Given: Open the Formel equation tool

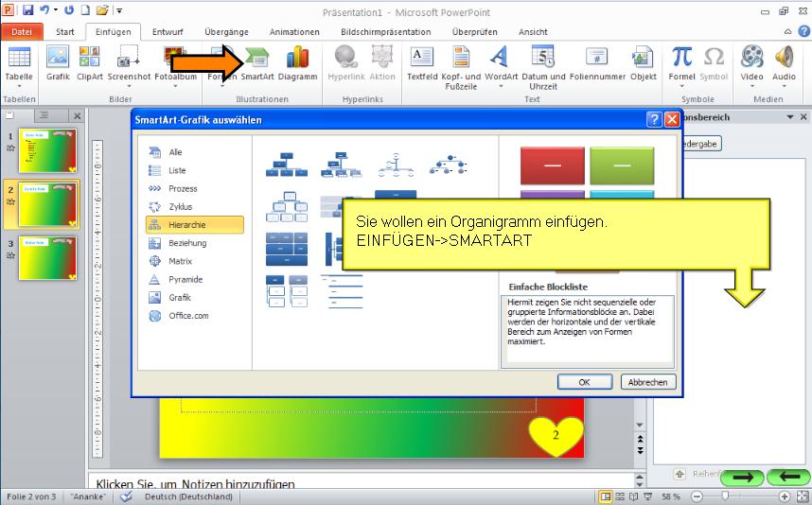Looking at the screenshot, I should click(x=681, y=62).
